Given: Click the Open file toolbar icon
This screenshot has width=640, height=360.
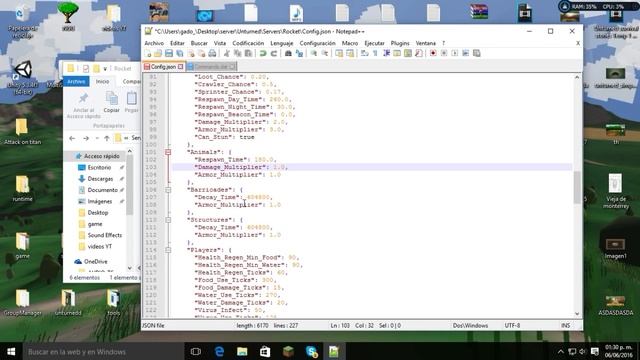Looking at the screenshot, I should [x=158, y=53].
